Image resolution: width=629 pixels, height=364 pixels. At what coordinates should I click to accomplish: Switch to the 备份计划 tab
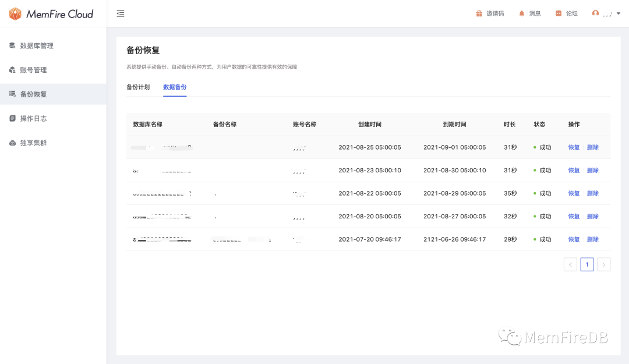coord(138,87)
